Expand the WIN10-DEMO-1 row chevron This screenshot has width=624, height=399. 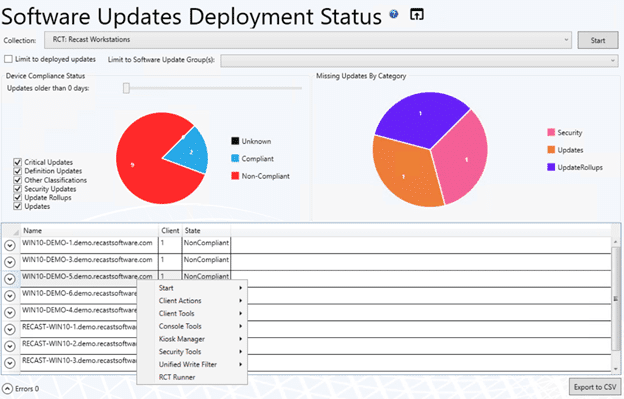pos(10,245)
